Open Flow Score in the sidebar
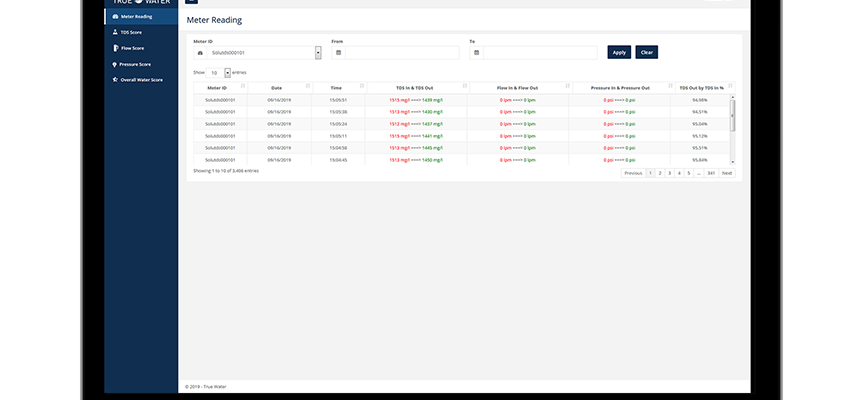This screenshot has width=863, height=400. 141,48
